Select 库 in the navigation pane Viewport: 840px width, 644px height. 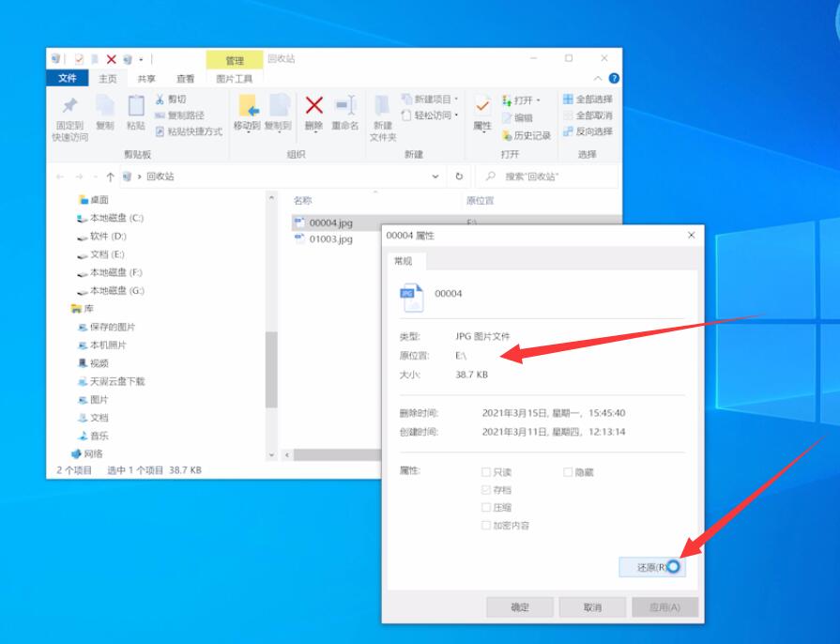click(83, 309)
